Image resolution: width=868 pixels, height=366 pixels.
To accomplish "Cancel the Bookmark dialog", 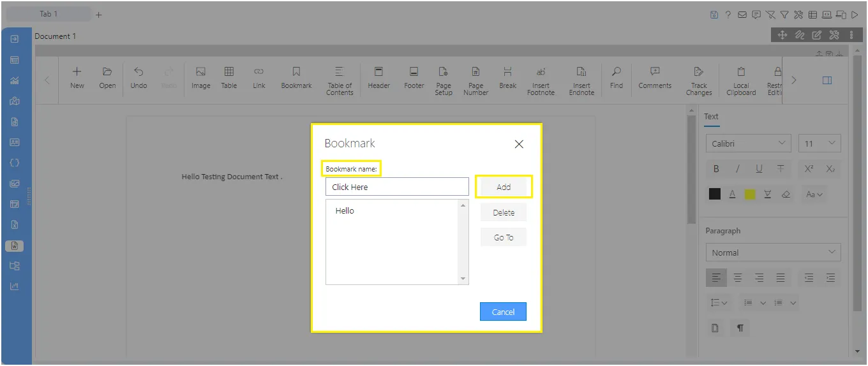I will click(503, 312).
